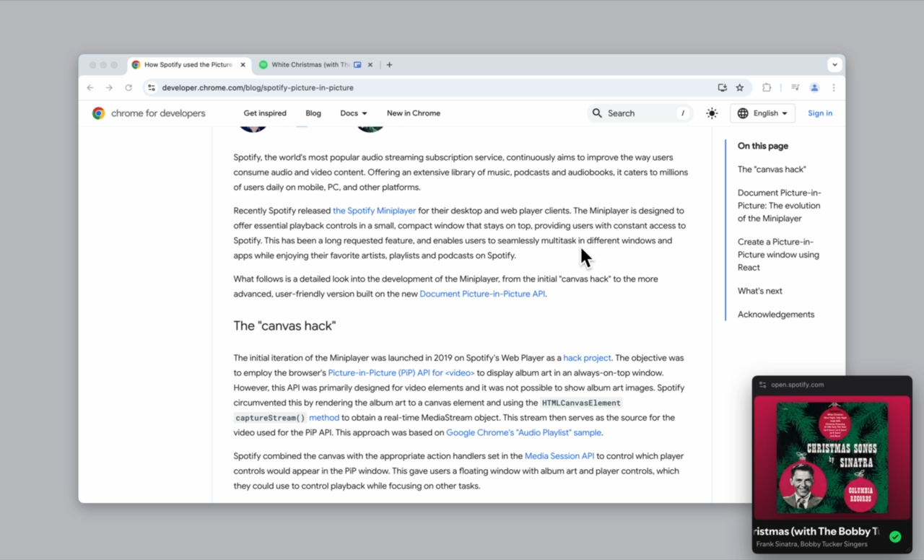Open the Document Picture-in-Picture API link

point(482,294)
